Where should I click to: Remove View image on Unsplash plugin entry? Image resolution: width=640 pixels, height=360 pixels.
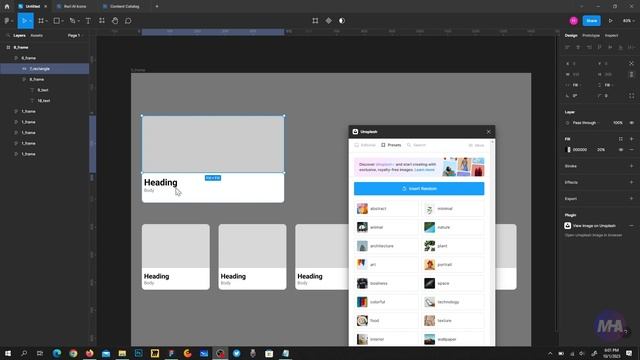[x=631, y=226]
